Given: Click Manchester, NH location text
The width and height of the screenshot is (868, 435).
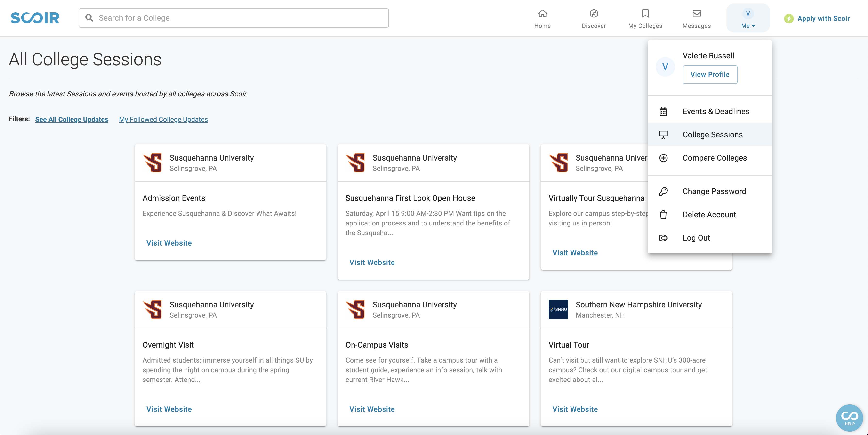Looking at the screenshot, I should pyautogui.click(x=600, y=315).
